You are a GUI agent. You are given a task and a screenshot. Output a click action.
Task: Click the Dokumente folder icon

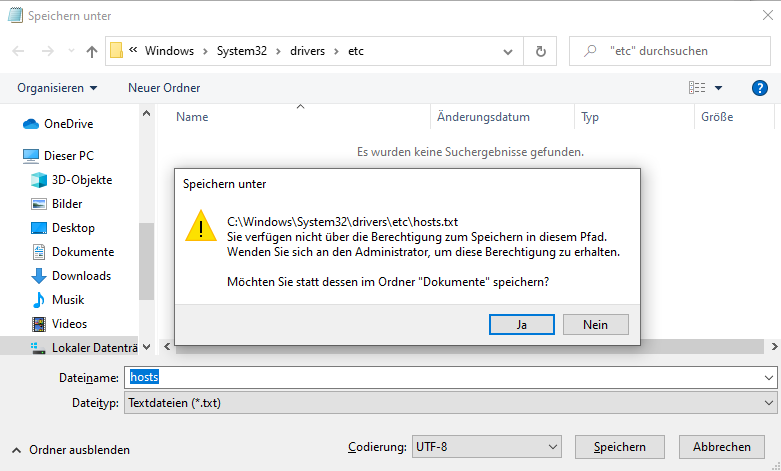pos(39,252)
